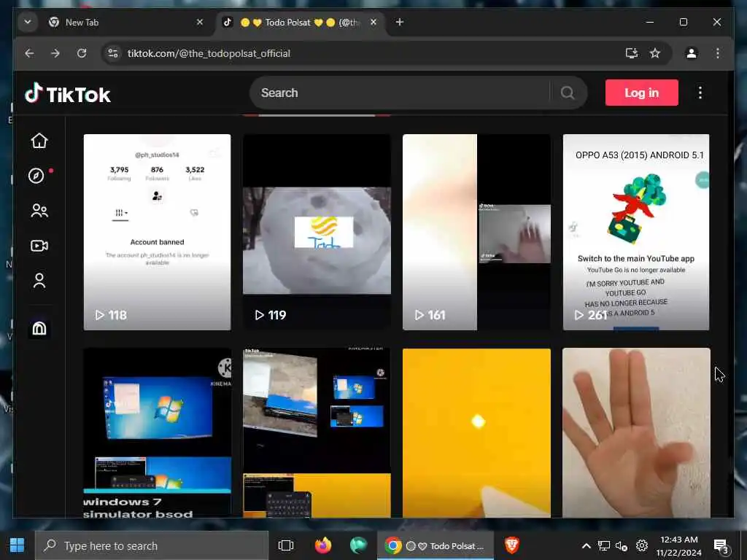Open the OPPO A53 video with 261 views
Image resolution: width=747 pixels, height=560 pixels.
click(x=636, y=232)
